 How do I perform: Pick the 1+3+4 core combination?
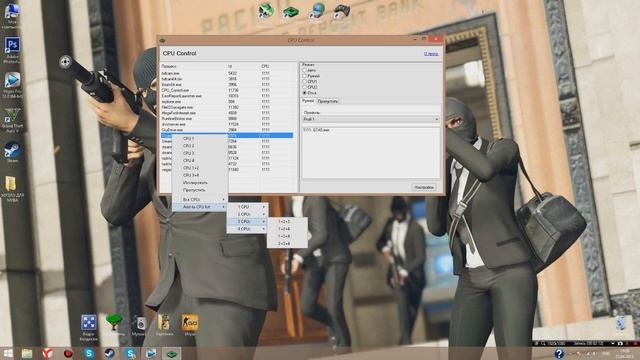[x=287, y=236]
